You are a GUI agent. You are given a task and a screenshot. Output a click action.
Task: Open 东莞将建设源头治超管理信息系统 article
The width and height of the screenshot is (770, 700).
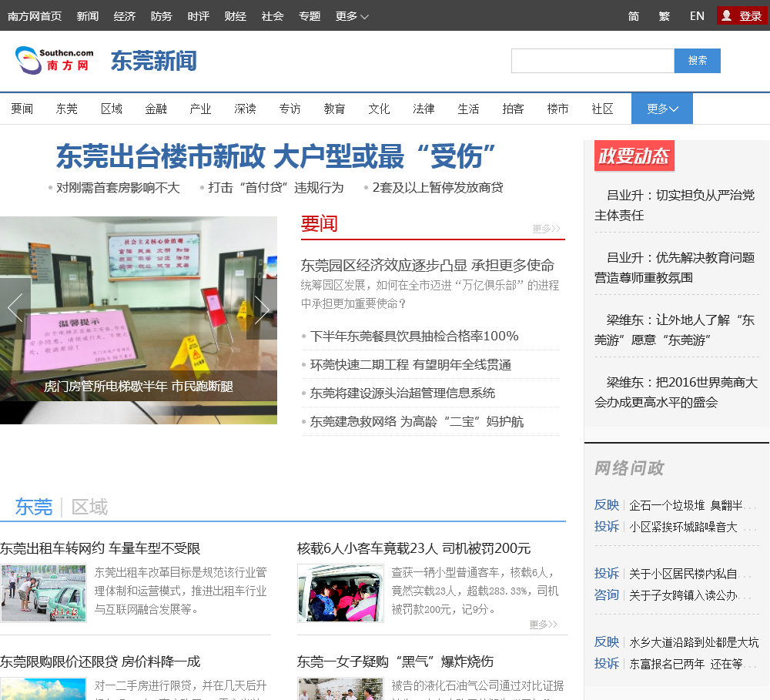(402, 393)
